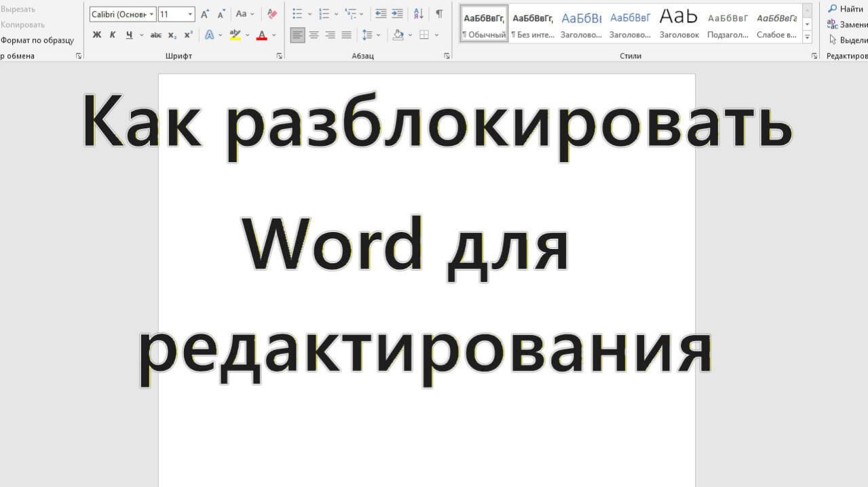Screen dimensions: 868x487
Task: Open the Выделить selection menu
Action: (848, 40)
